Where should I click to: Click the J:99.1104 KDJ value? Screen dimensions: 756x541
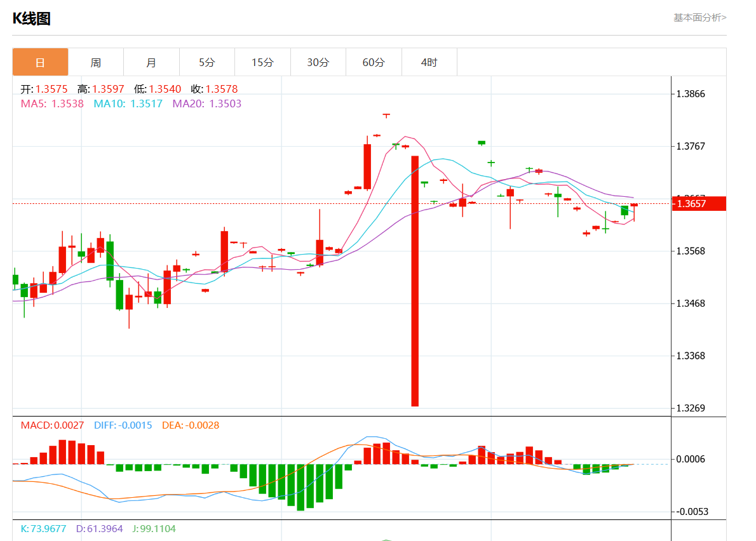click(x=154, y=528)
